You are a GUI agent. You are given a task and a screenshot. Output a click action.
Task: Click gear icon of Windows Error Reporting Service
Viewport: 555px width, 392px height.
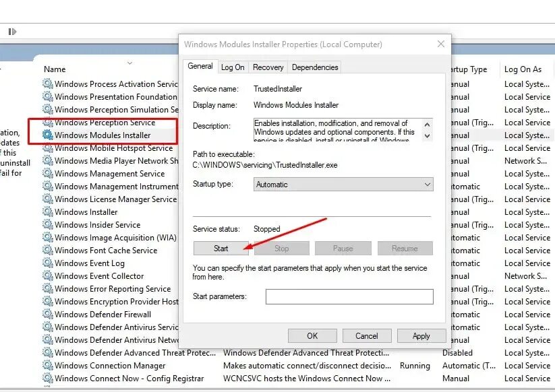47,288
